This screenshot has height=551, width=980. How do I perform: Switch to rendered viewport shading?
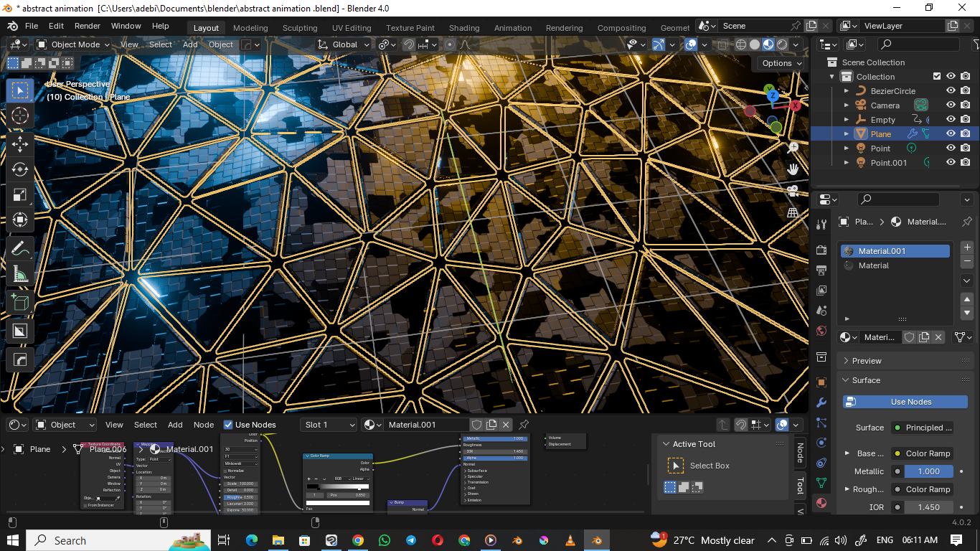[782, 44]
